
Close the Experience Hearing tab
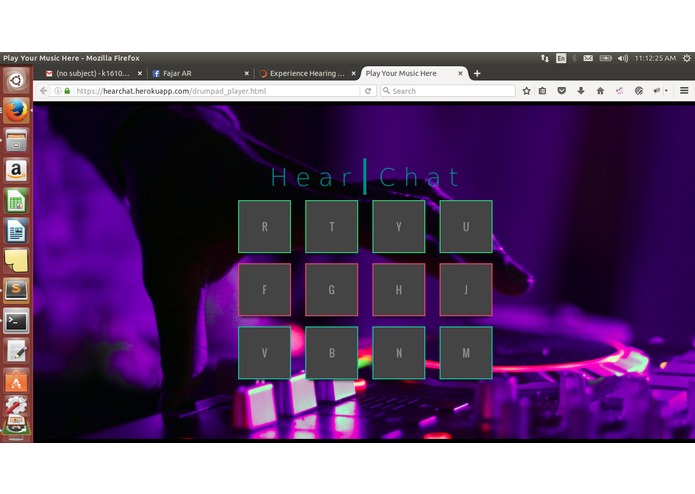pyautogui.click(x=353, y=74)
